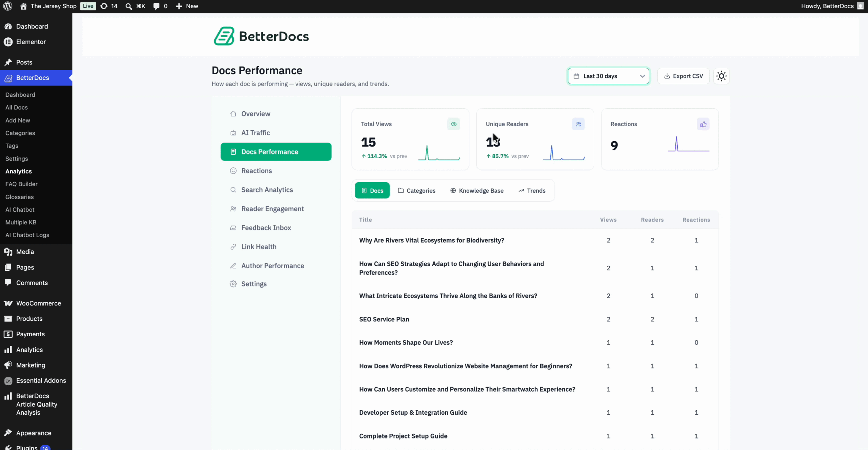This screenshot has width=868, height=450.
Task: Open FAQ Builder submenu link
Action: (x=21, y=184)
